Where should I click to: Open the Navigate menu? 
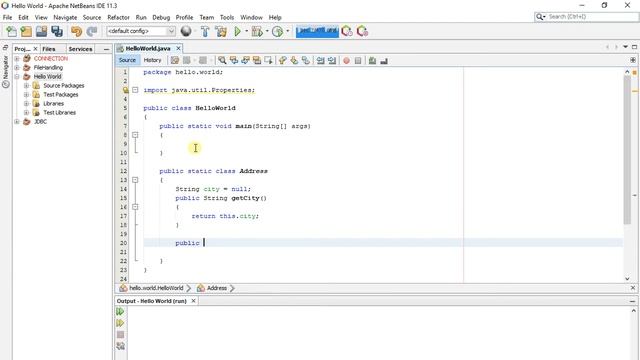point(65,18)
